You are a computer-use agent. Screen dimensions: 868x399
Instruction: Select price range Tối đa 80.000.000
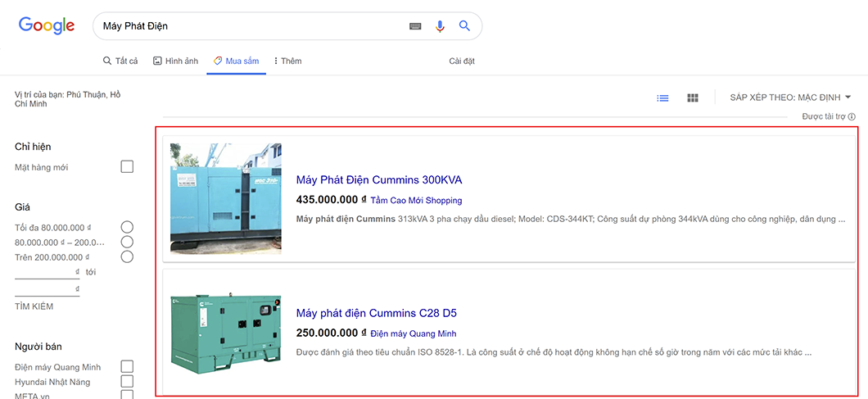click(x=127, y=227)
